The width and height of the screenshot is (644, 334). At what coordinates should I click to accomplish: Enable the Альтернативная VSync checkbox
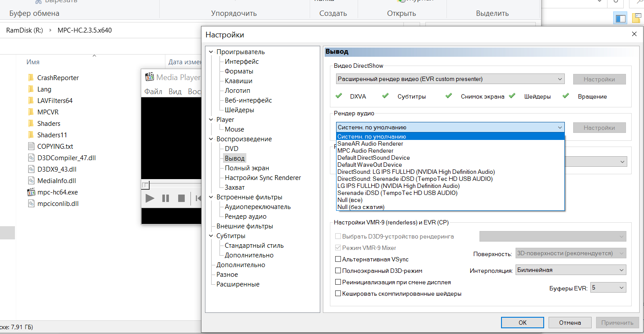click(x=338, y=260)
